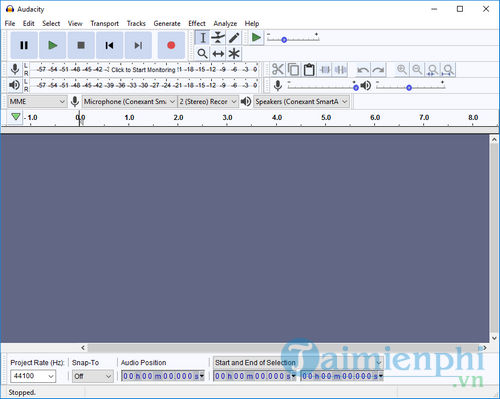Click the Undo arrow icon
Viewport: 500px width, 399px height.
[363, 69]
